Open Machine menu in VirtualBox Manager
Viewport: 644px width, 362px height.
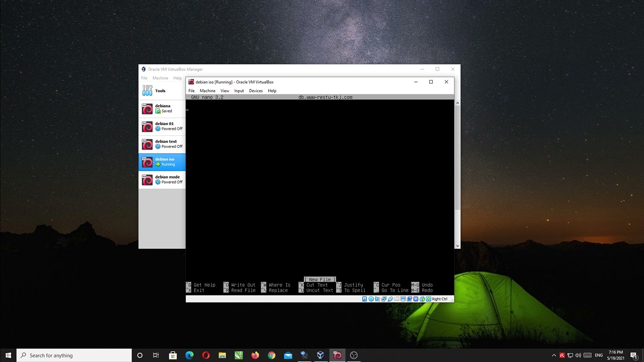160,78
